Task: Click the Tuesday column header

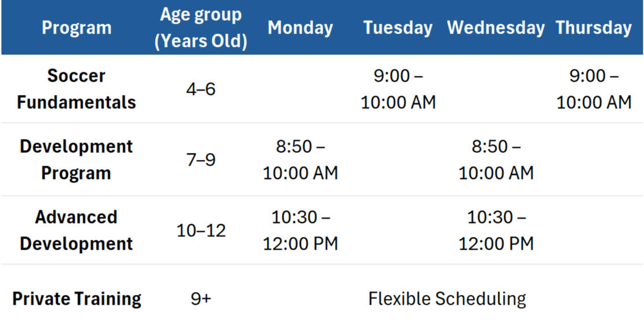Action: point(398,28)
